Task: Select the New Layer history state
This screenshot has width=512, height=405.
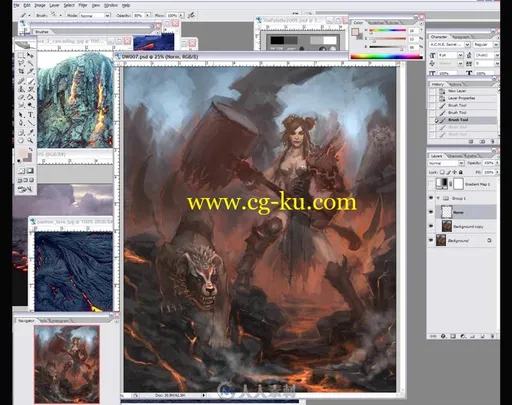Action: pos(462,91)
